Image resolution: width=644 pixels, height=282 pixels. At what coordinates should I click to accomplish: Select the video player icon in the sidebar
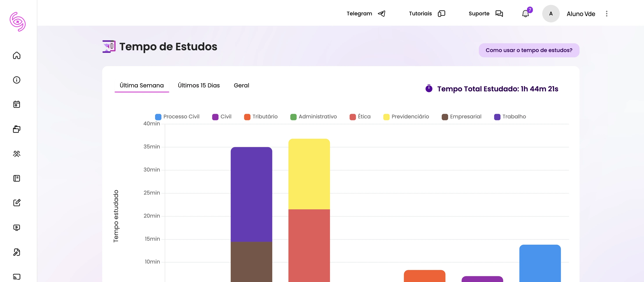[16, 227]
